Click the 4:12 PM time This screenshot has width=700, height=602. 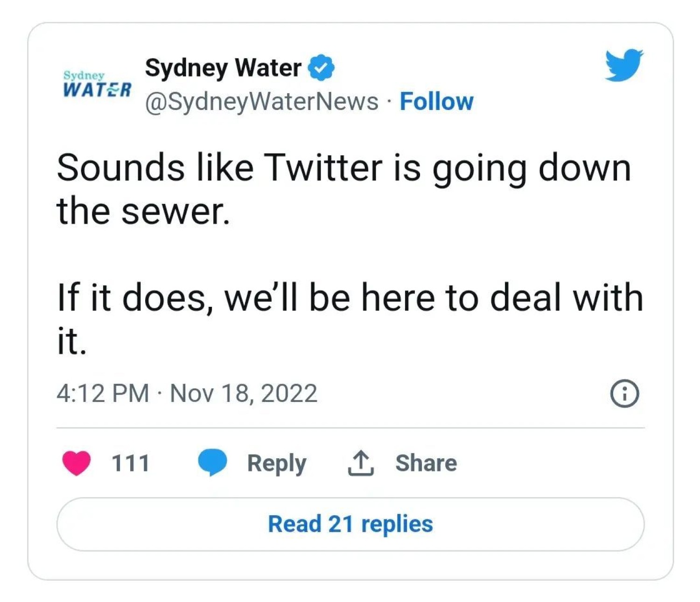[103, 393]
